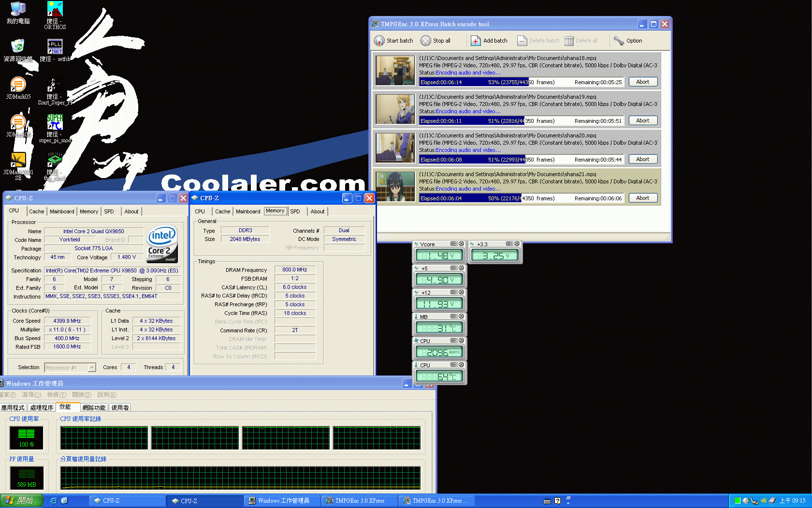
Task: Open the About tab in right CPU-Z window
Action: pyautogui.click(x=318, y=211)
